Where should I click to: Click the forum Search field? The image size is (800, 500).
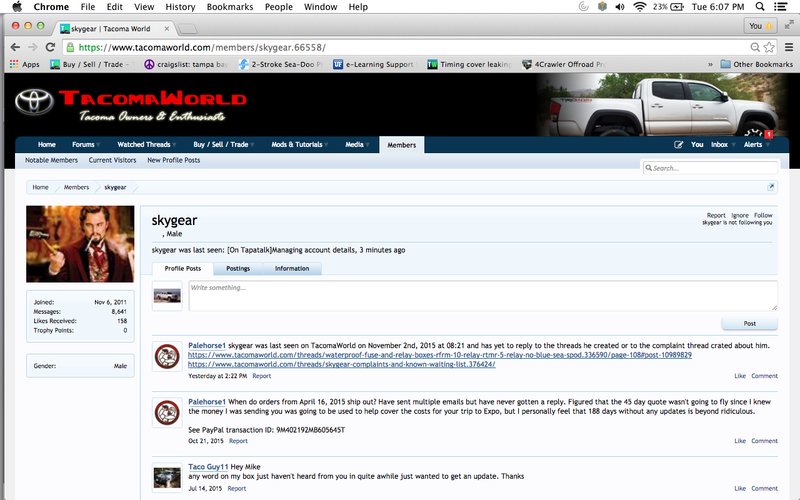coord(710,168)
